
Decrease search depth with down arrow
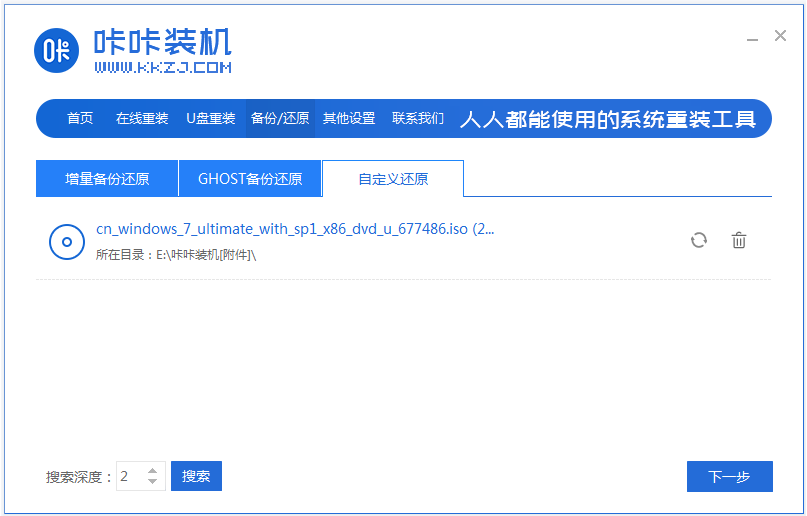click(x=152, y=482)
